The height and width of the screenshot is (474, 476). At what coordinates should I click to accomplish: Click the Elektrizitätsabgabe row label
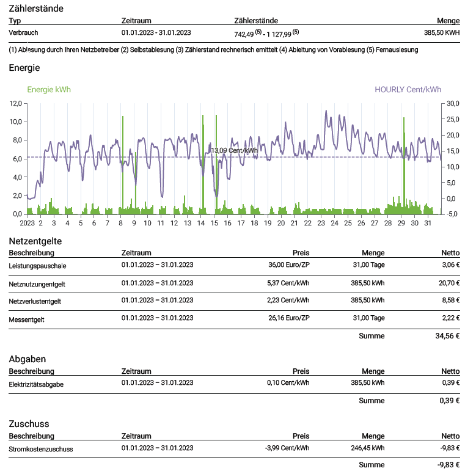click(x=36, y=384)
